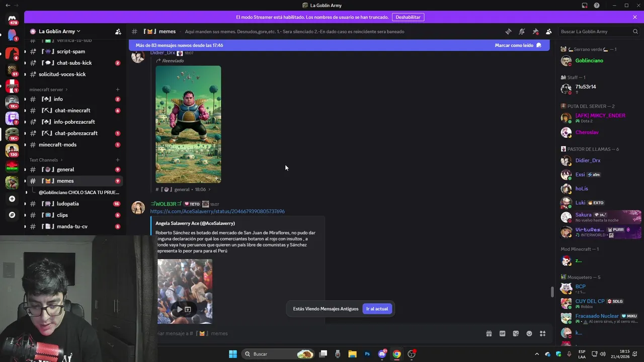Click message scrollbar thumb in chat
Image resolution: width=644 pixels, height=362 pixels.
552,292
